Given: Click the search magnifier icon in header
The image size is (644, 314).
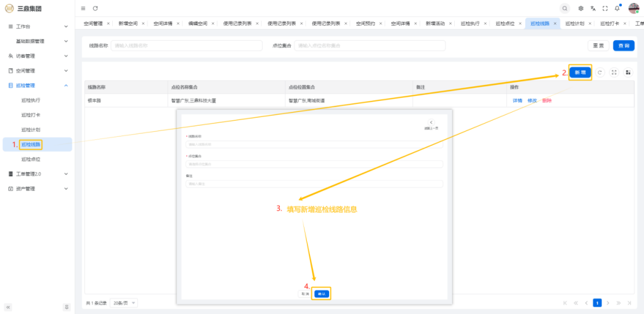Looking at the screenshot, I should pos(565,8).
